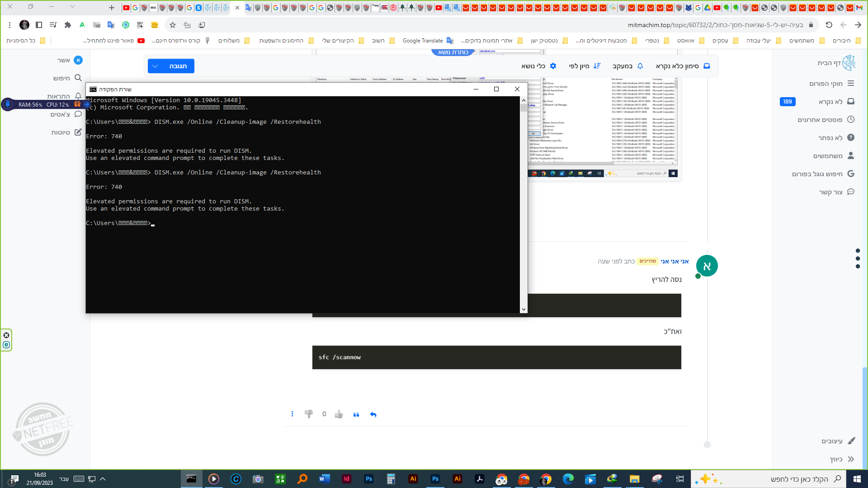868x488 pixels.
Task: Click the quote icon under the post
Action: [356, 414]
